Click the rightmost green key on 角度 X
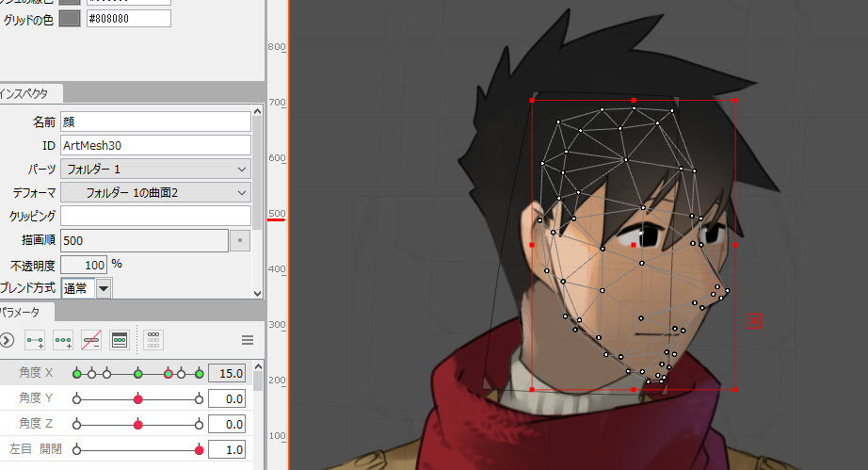Viewport: 868px width, 470px height. pyautogui.click(x=200, y=374)
